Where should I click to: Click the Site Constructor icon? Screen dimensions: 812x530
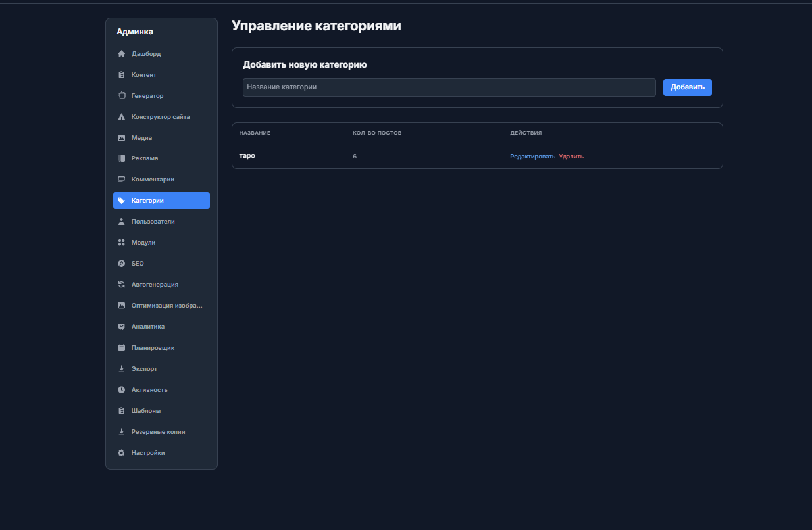coord(121,117)
